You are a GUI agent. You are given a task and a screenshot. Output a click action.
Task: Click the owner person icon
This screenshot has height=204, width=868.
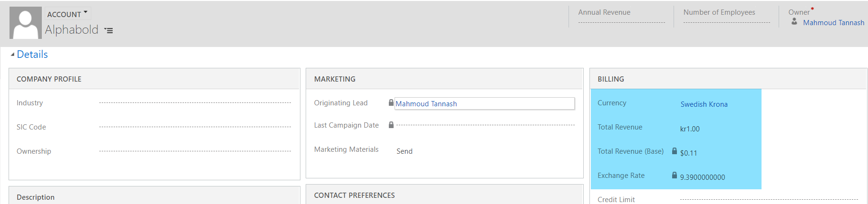(x=794, y=22)
